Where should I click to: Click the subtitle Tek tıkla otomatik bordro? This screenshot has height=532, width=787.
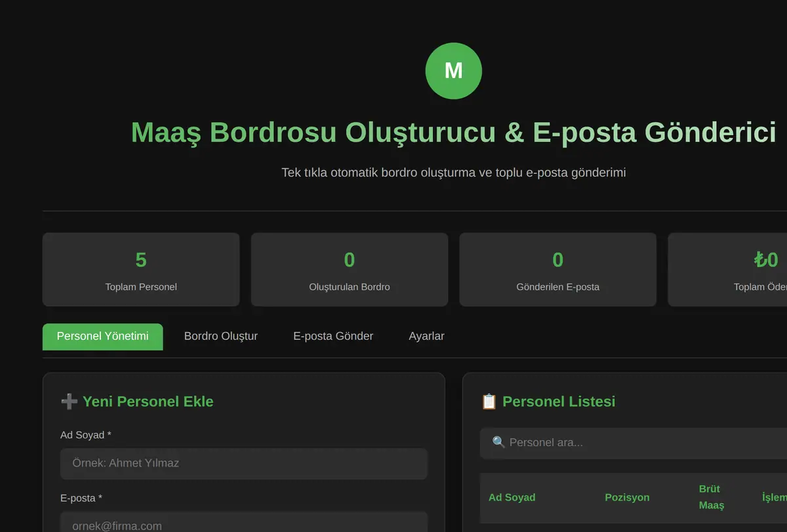click(454, 173)
